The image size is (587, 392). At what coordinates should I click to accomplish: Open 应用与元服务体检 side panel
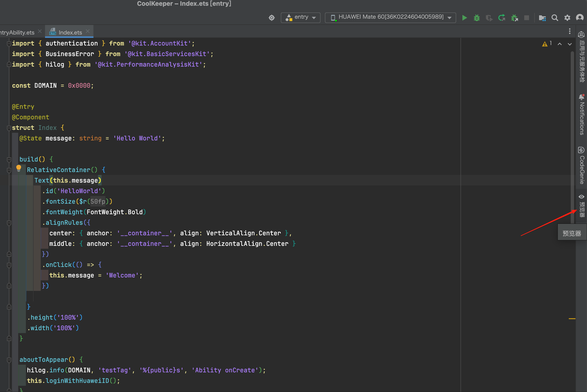(581, 57)
